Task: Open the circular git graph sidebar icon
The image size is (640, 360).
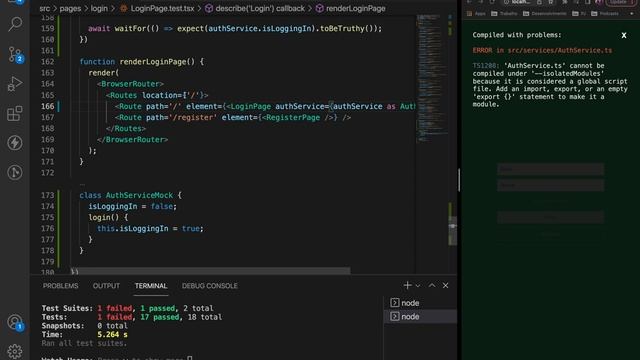Action: (15, 172)
